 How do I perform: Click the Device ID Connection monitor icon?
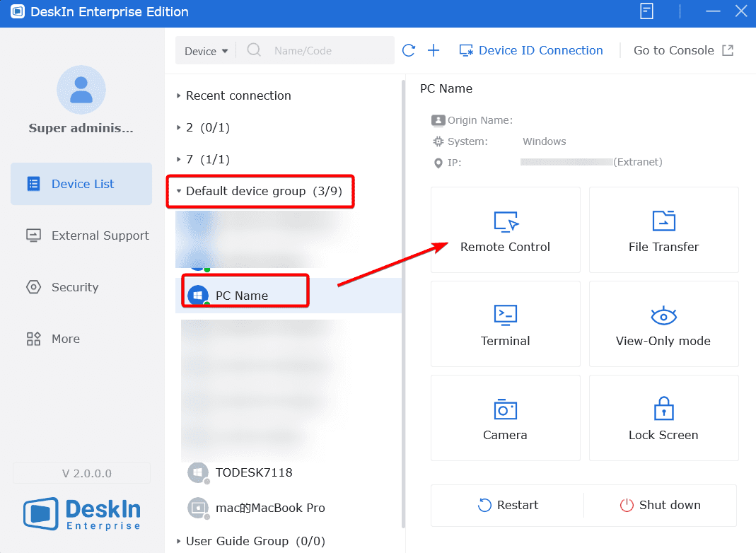tap(466, 51)
